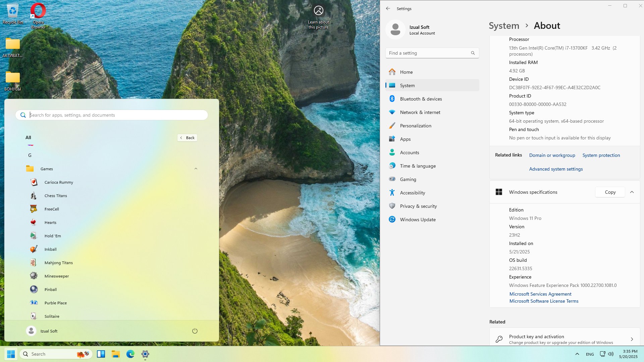This screenshot has height=362, width=644.
Task: Open the Recycle Bin on desktop
Action: coord(13,14)
